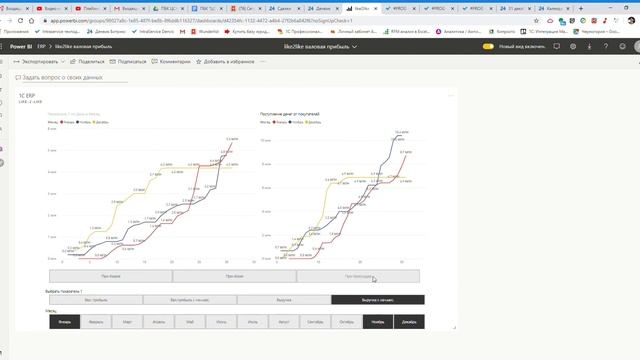The image size is (640, 360).
Task: Toggle the Август month slicer
Action: point(284,322)
